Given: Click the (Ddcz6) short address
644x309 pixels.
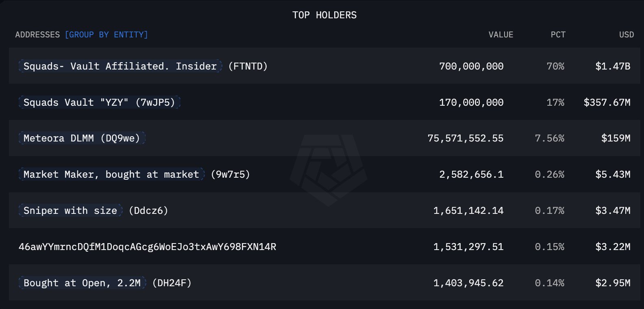Looking at the screenshot, I should point(148,211).
